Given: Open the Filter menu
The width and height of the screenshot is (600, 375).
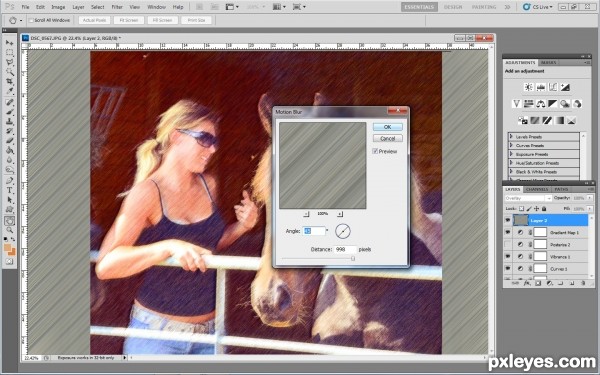Looking at the screenshot, I should point(117,7).
